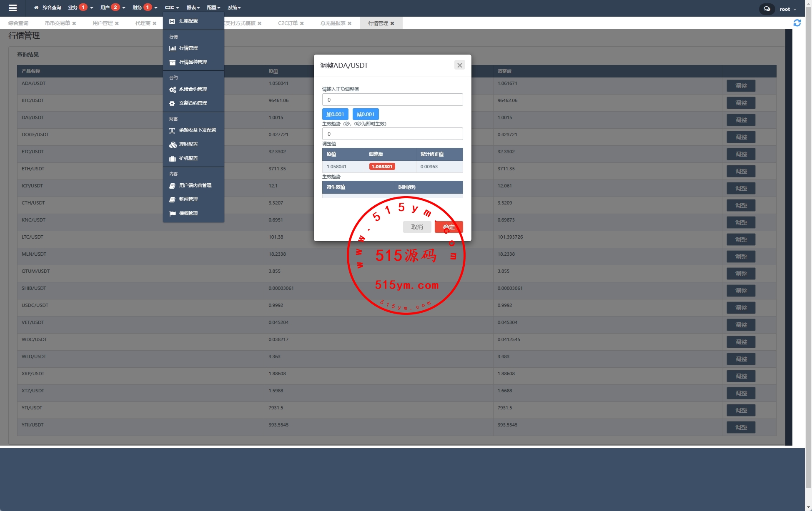The width and height of the screenshot is (812, 511).
Task: Click the 调整 button for YFII/USDT
Action: (x=741, y=427)
